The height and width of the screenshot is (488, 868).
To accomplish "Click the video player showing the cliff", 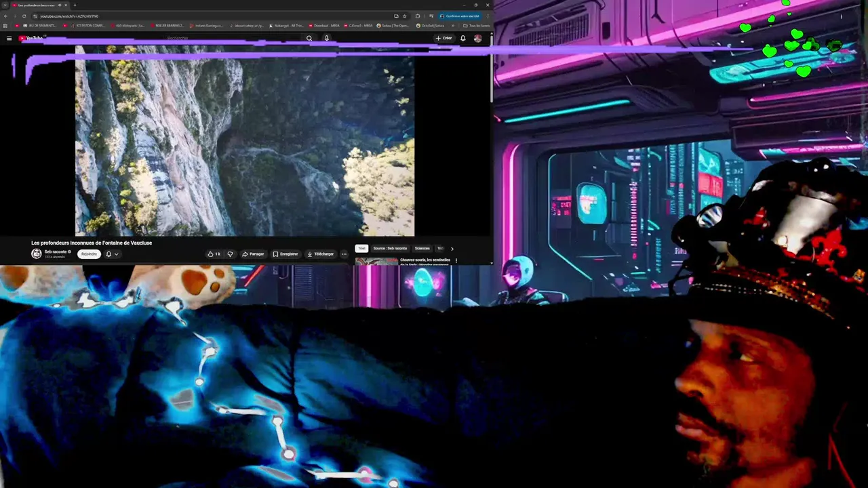I will tap(245, 140).
